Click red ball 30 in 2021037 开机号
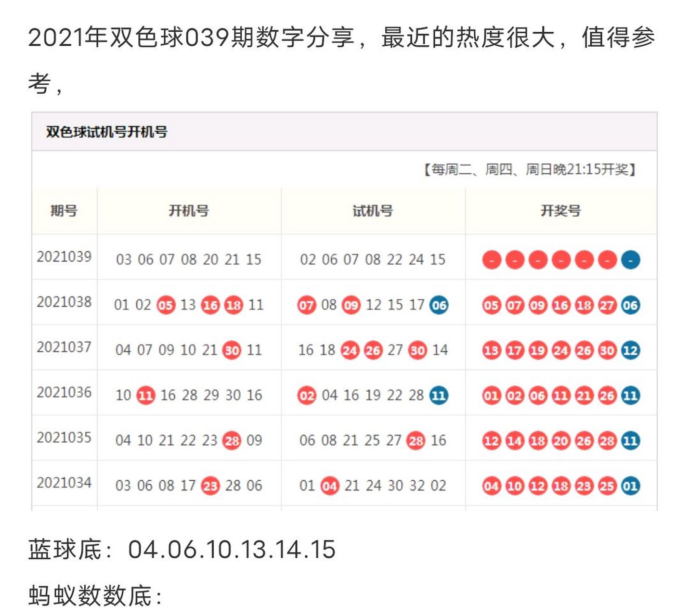 (232, 350)
